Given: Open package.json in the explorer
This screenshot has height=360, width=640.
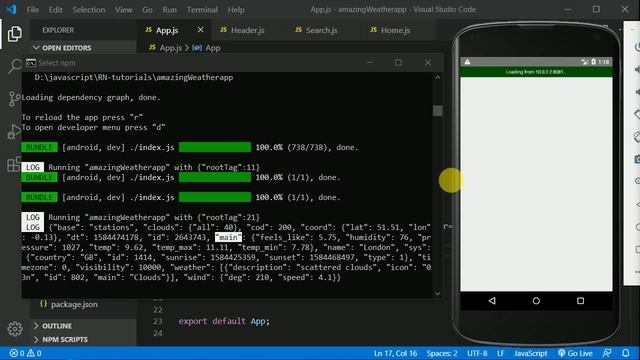Looking at the screenshot, I should point(74,304).
